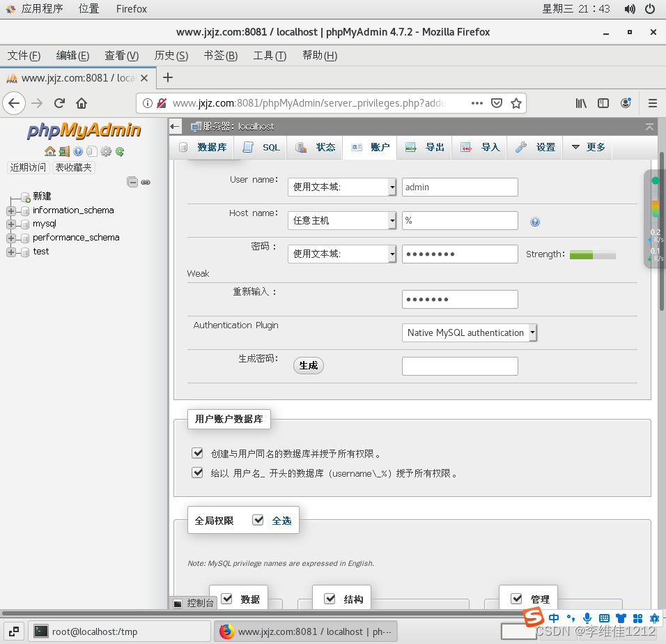Image resolution: width=666 pixels, height=644 pixels.
Task: Open 历史(S) menu in Firefox
Action: tap(171, 56)
